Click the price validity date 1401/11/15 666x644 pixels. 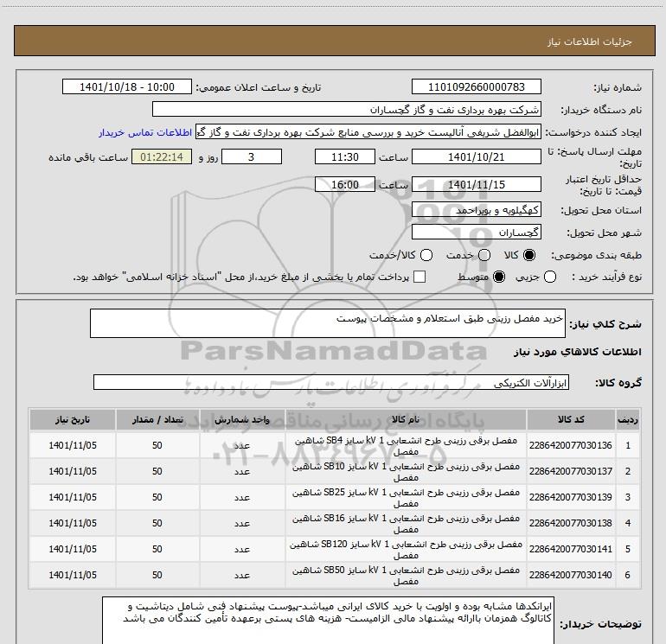pos(476,184)
